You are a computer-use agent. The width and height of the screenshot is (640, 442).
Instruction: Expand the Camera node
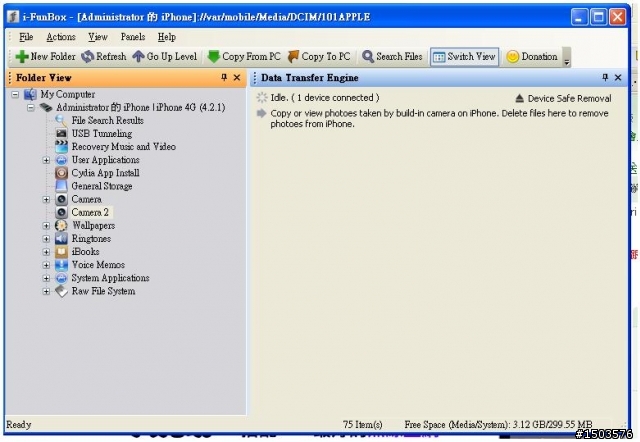point(46,200)
